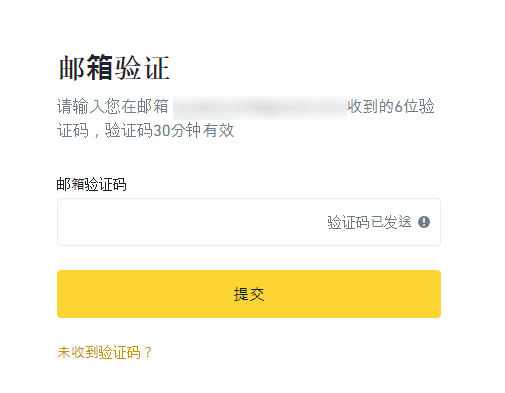Image resolution: width=505 pixels, height=393 pixels.
Task: Click the yellow 提交 button
Action: [249, 294]
